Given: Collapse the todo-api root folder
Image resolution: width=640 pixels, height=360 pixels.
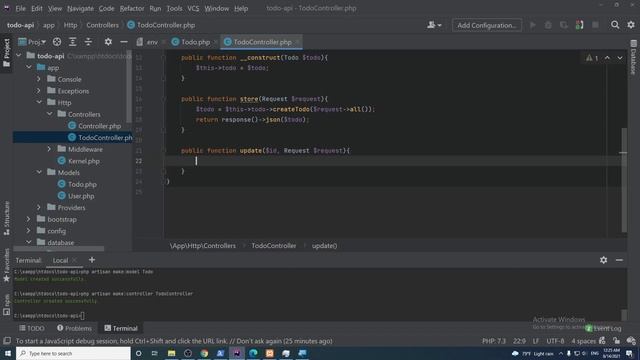Looking at the screenshot, I should 19,56.
